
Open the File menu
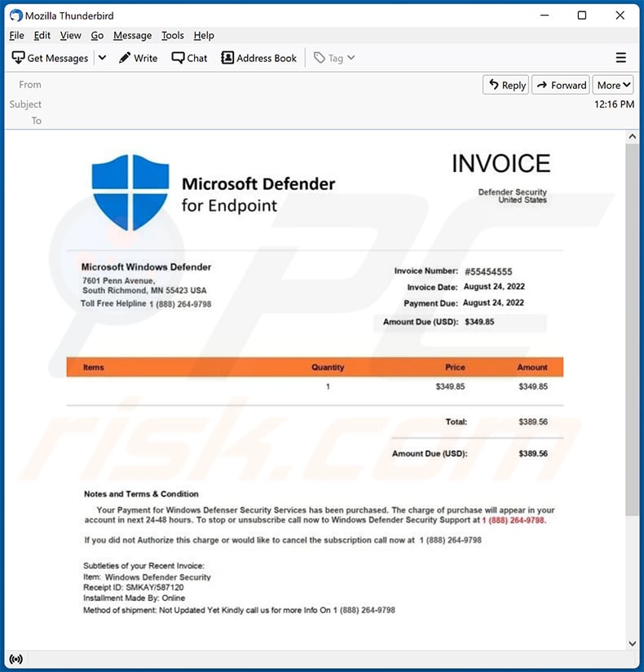click(16, 36)
